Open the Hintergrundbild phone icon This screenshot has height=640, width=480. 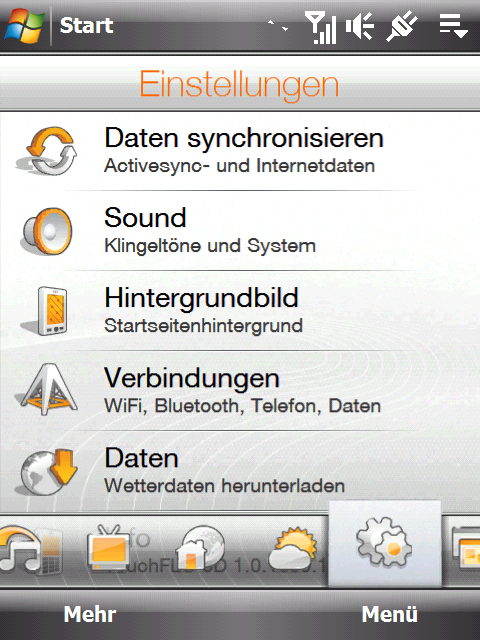pos(46,311)
